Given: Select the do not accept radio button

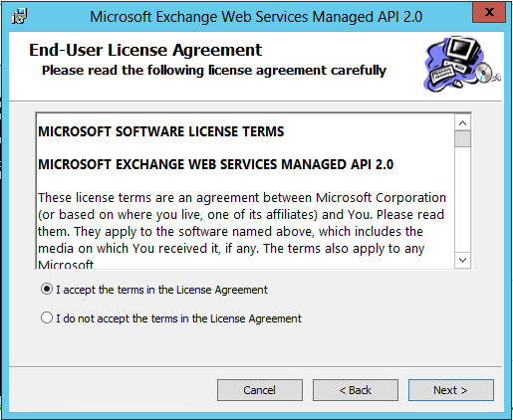Looking at the screenshot, I should tap(47, 317).
